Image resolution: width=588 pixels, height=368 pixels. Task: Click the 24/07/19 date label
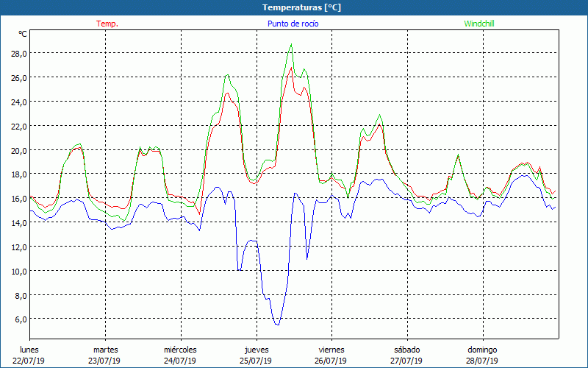(180, 361)
